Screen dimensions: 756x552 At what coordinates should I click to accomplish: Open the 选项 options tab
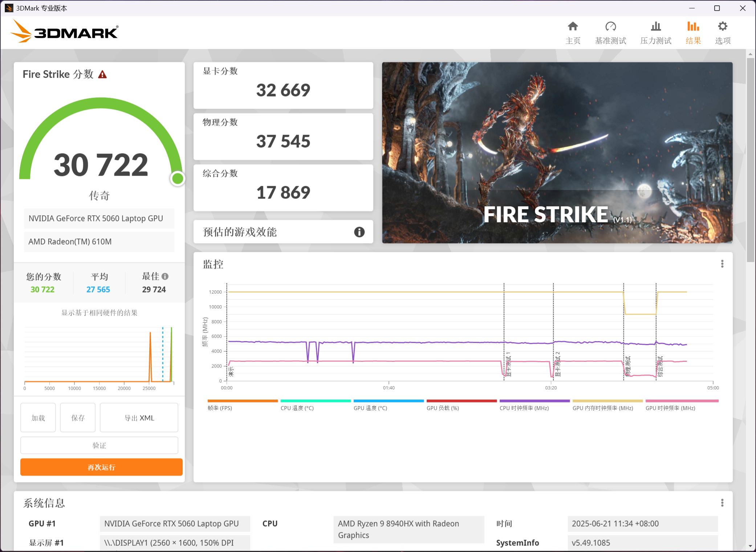click(723, 33)
